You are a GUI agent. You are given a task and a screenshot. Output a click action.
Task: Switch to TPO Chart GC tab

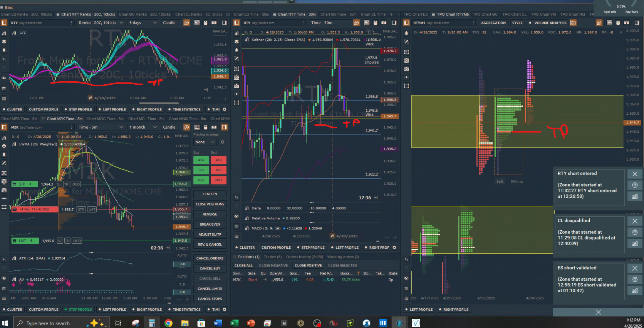click(485, 14)
